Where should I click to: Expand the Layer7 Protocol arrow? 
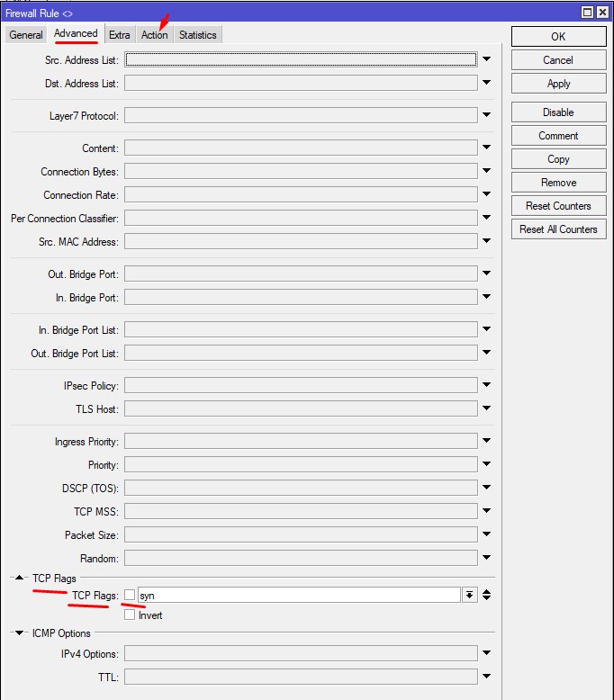coord(486,116)
